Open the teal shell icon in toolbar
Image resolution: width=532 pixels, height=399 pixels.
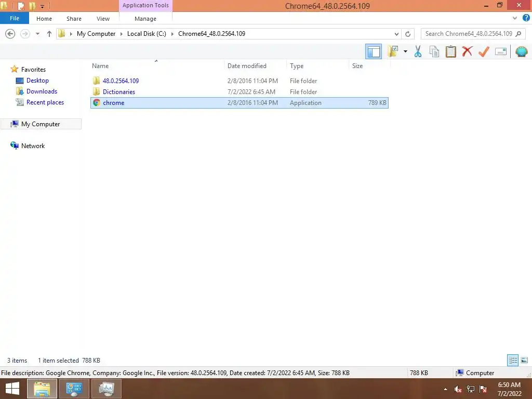pos(521,51)
